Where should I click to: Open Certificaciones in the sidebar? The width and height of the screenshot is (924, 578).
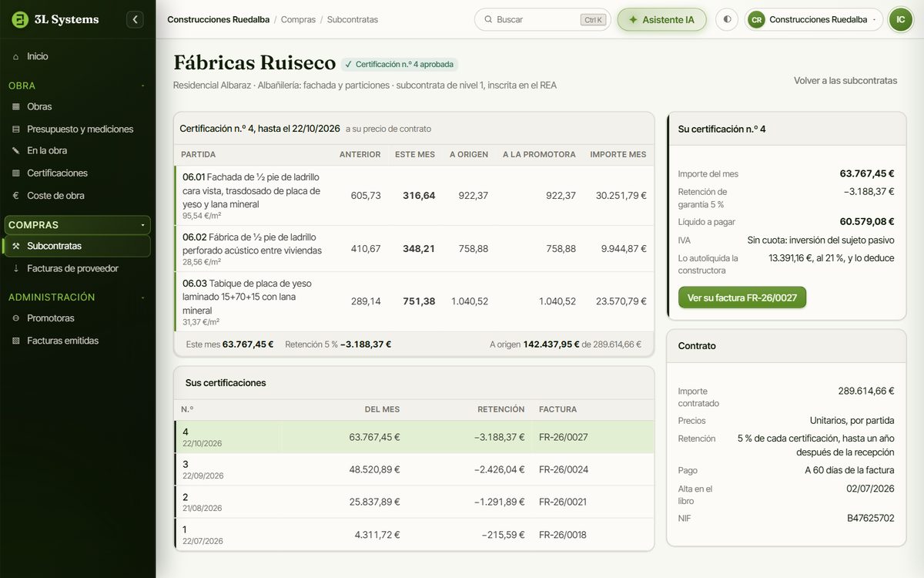pyautogui.click(x=77, y=173)
